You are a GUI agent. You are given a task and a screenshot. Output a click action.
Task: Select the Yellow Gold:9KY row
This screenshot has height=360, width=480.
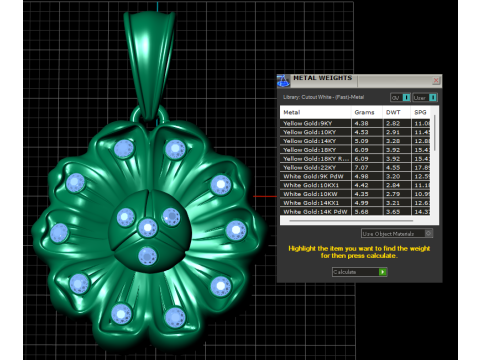(355, 123)
